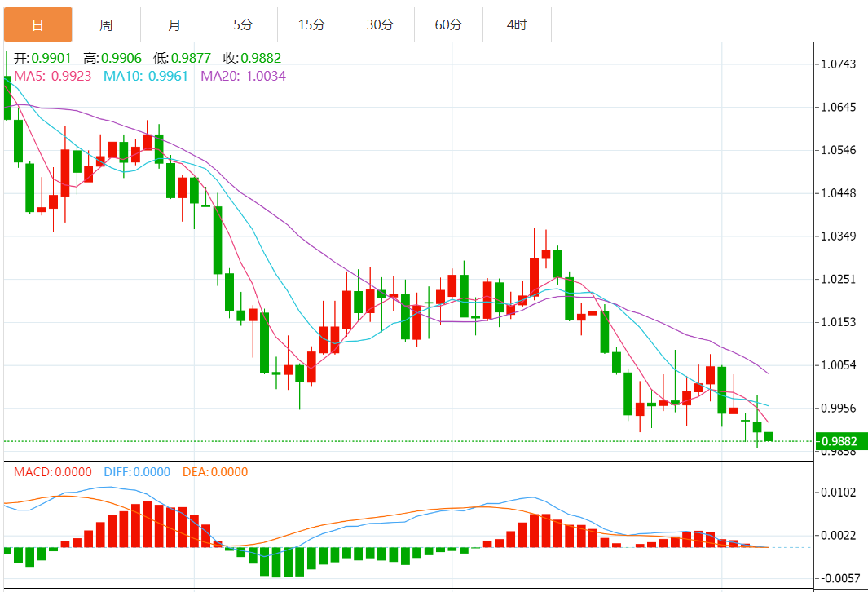Click the 1.0645 price axis label
Image resolution: width=868 pixels, height=592 pixels.
(838, 107)
